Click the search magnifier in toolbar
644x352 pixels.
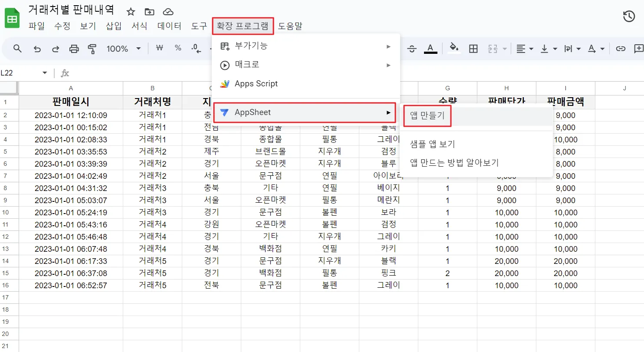17,49
